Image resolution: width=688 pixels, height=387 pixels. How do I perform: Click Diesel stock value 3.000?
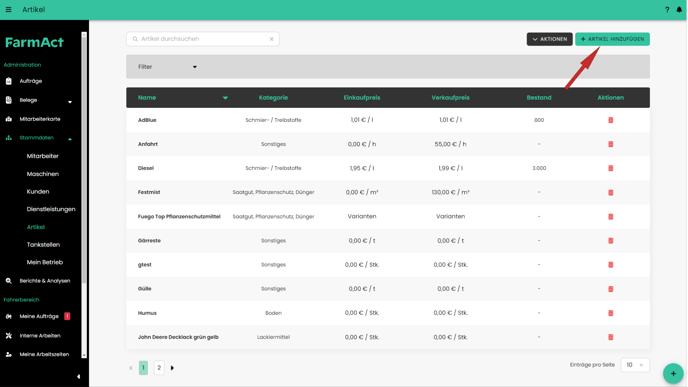[539, 168]
